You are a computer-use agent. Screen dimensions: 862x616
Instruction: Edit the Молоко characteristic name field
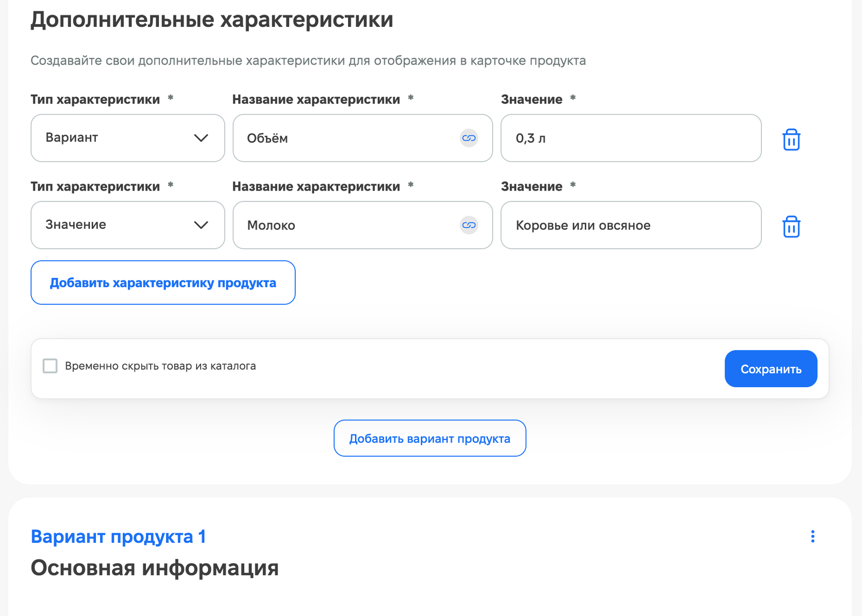coord(363,225)
